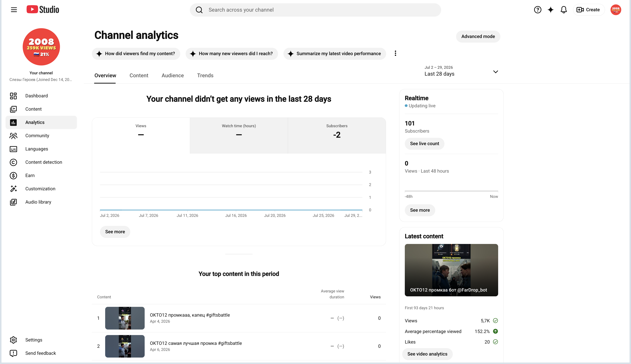
Task: Click the 'Jul 16, 2026' chart axis label
Action: 236,216
